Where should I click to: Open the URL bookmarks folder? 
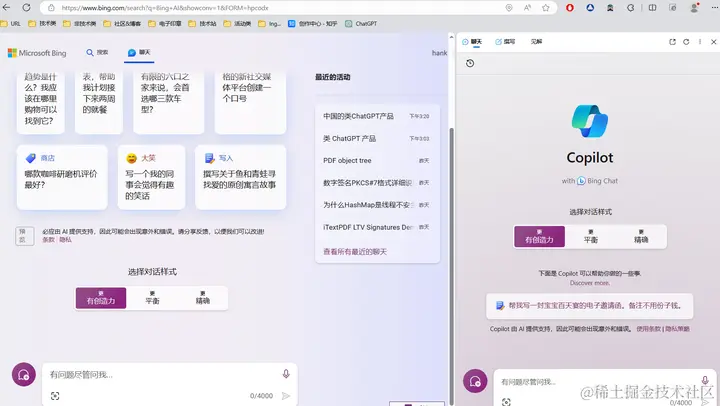click(x=11, y=23)
